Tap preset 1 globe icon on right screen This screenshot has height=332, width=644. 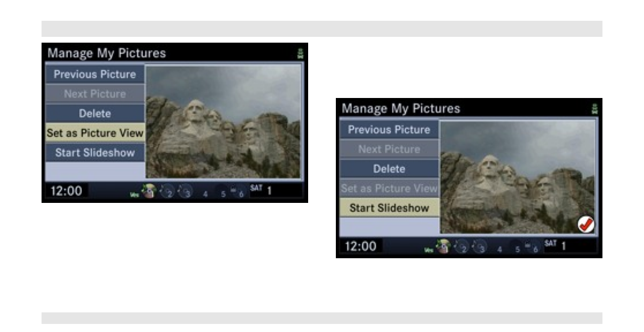[x=443, y=246]
